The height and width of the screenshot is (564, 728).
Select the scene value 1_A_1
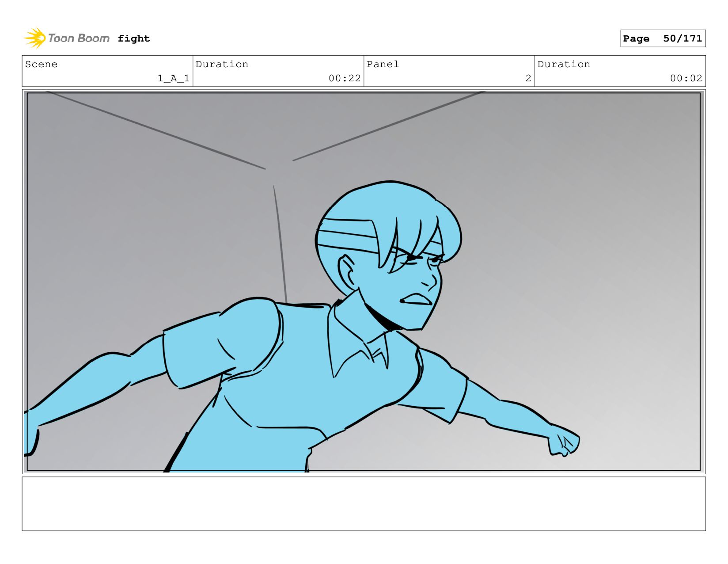pyautogui.click(x=174, y=78)
